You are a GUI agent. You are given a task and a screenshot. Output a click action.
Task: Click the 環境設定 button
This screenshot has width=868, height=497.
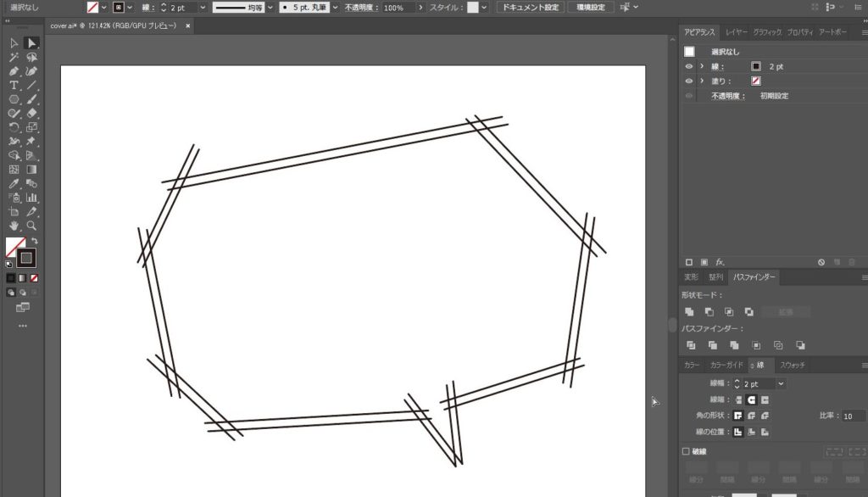(x=591, y=7)
